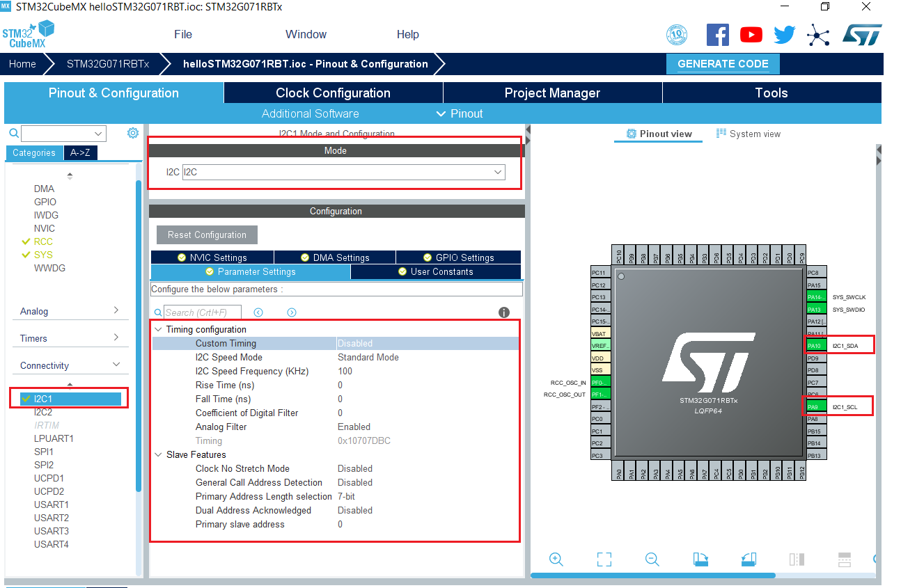Expand the Pinout dropdown menu
Viewport: 901px width, 588px height.
[x=460, y=113]
